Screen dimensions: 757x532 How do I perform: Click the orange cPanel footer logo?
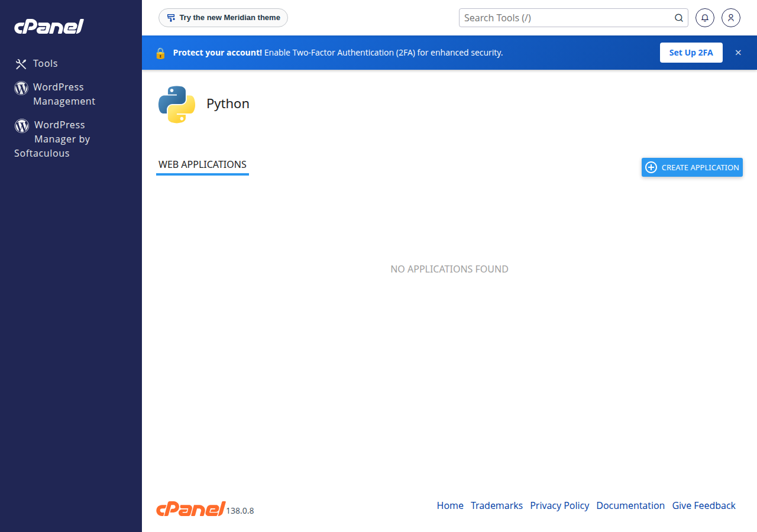[x=191, y=508]
